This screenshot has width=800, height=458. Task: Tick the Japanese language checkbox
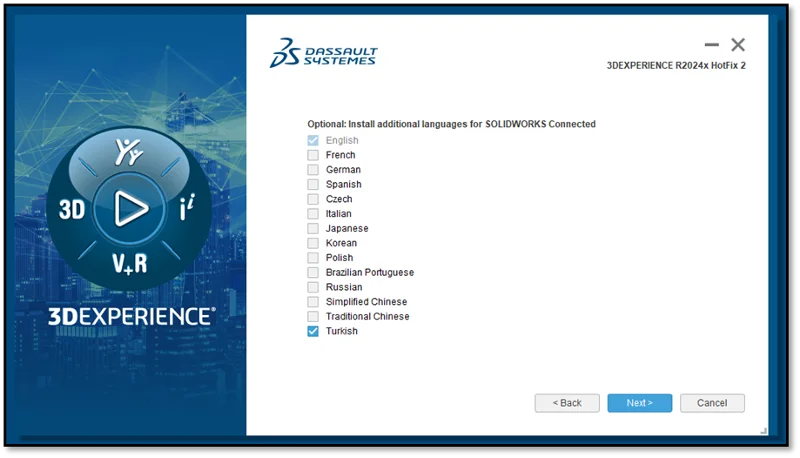pos(313,229)
